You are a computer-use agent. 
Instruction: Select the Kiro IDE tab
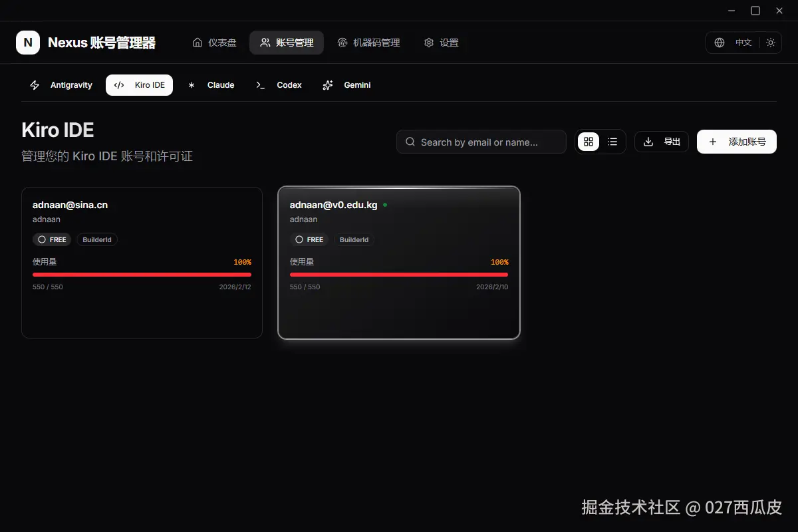tap(140, 84)
